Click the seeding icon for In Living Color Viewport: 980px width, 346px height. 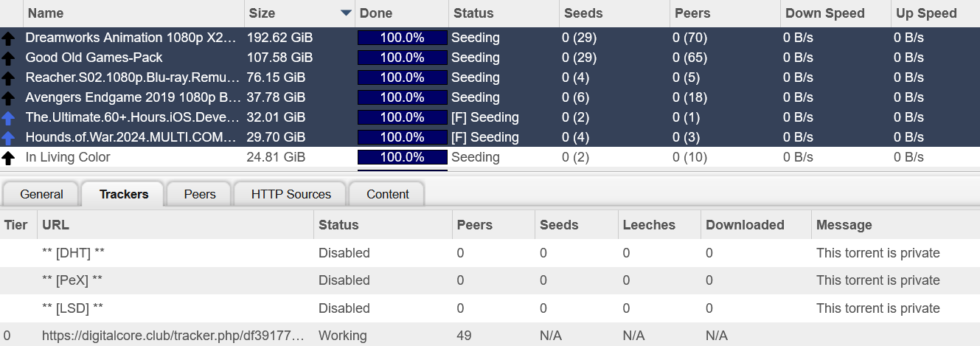coord(8,158)
